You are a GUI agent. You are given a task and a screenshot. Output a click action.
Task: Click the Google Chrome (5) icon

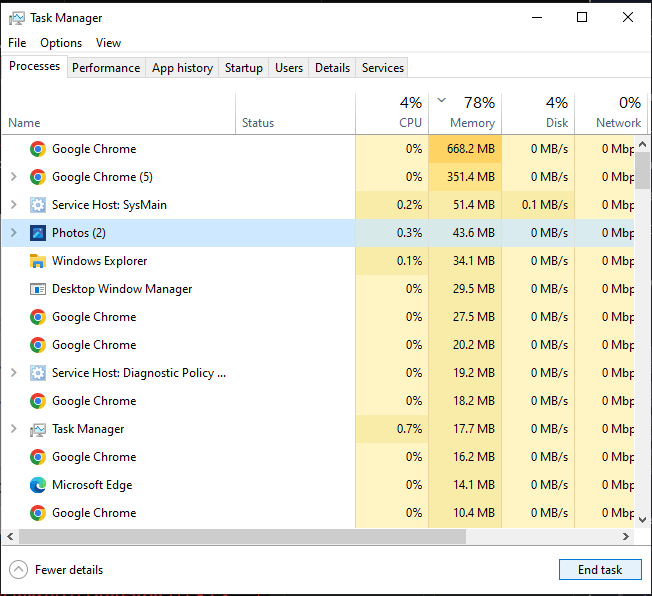(38, 177)
